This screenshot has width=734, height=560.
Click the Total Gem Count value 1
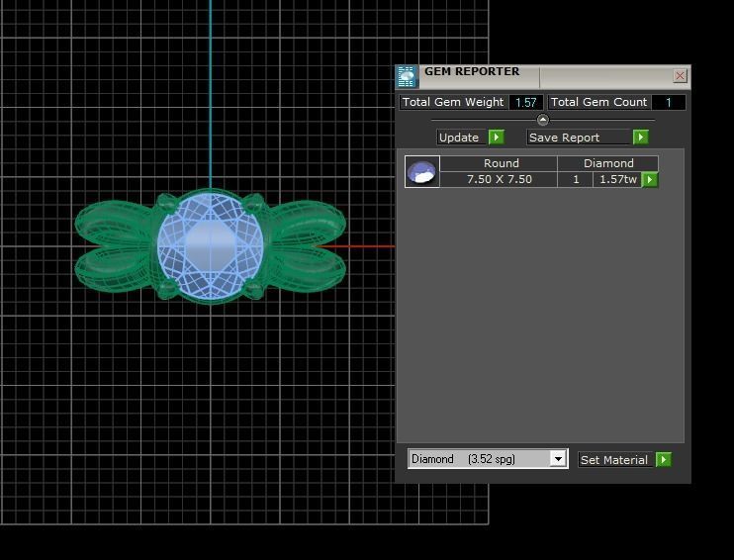tap(669, 103)
